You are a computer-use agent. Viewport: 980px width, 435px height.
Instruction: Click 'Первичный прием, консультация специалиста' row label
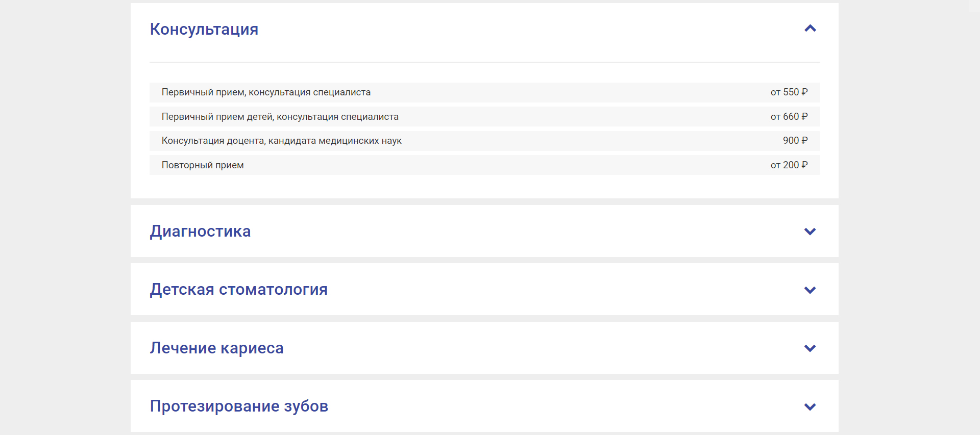click(x=266, y=92)
